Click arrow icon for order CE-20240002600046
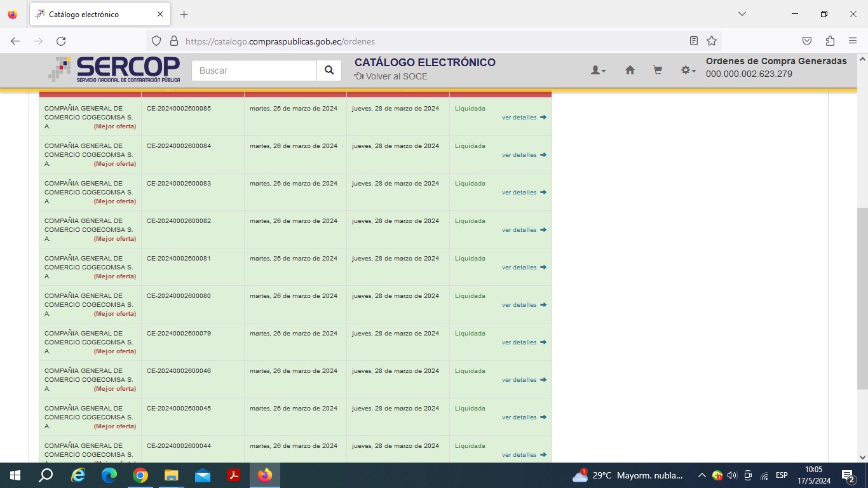Image resolution: width=868 pixels, height=488 pixels. (543, 380)
